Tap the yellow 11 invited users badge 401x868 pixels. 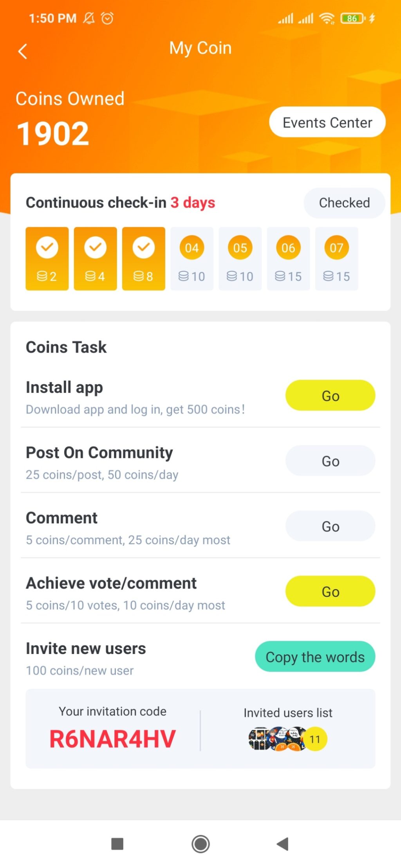tap(315, 739)
